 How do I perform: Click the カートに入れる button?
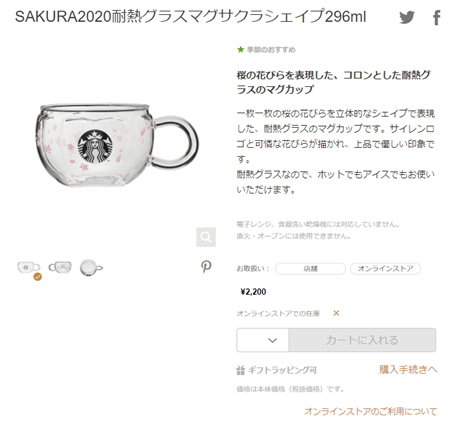point(362,340)
